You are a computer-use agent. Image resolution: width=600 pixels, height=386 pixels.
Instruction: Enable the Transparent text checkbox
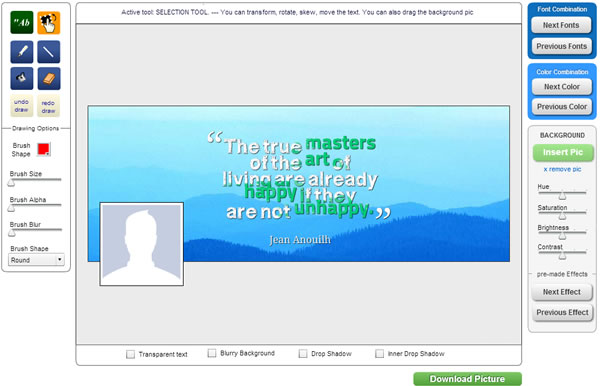point(130,354)
